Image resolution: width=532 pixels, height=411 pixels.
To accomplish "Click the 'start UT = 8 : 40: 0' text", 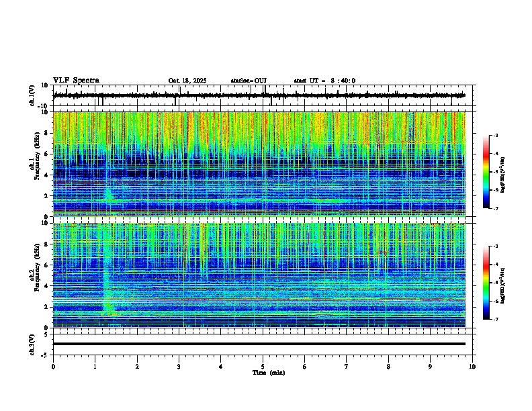I will [x=324, y=81].
